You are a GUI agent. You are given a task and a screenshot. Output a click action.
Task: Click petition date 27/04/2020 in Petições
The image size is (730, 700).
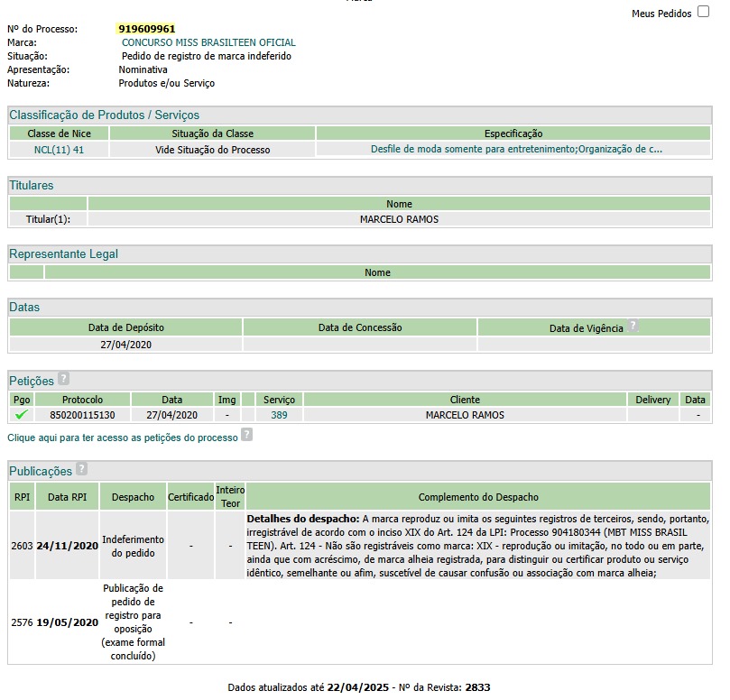(x=171, y=415)
